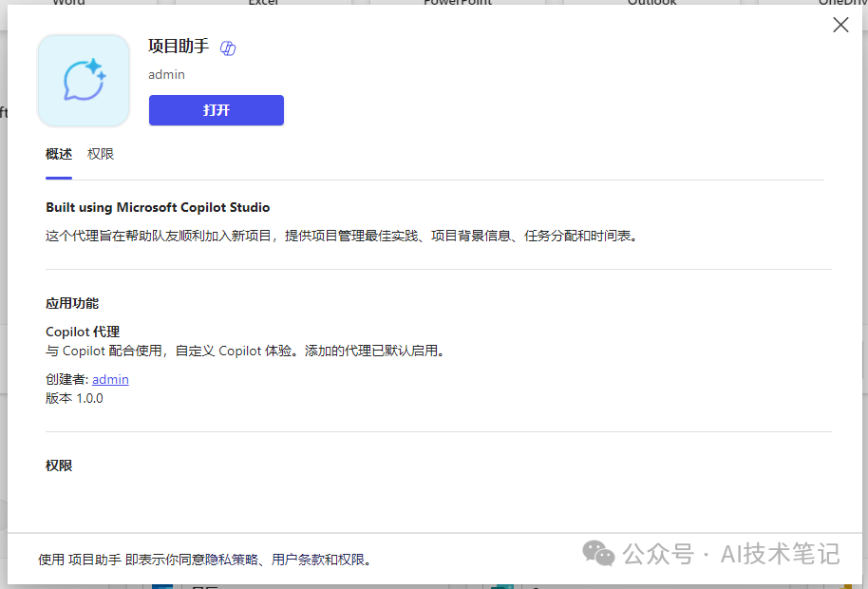This screenshot has height=589, width=868.
Task: Switch to the 概述 tab
Action: (x=59, y=155)
